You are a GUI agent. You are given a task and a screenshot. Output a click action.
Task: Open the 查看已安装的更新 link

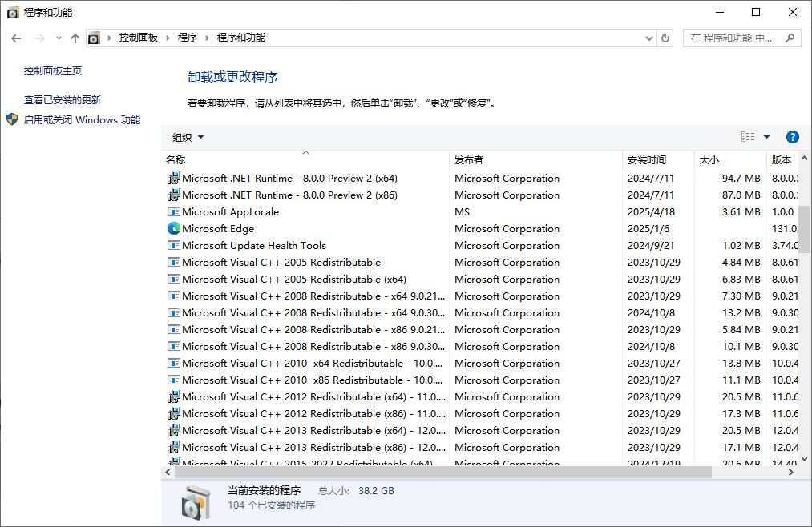pyautogui.click(x=63, y=100)
